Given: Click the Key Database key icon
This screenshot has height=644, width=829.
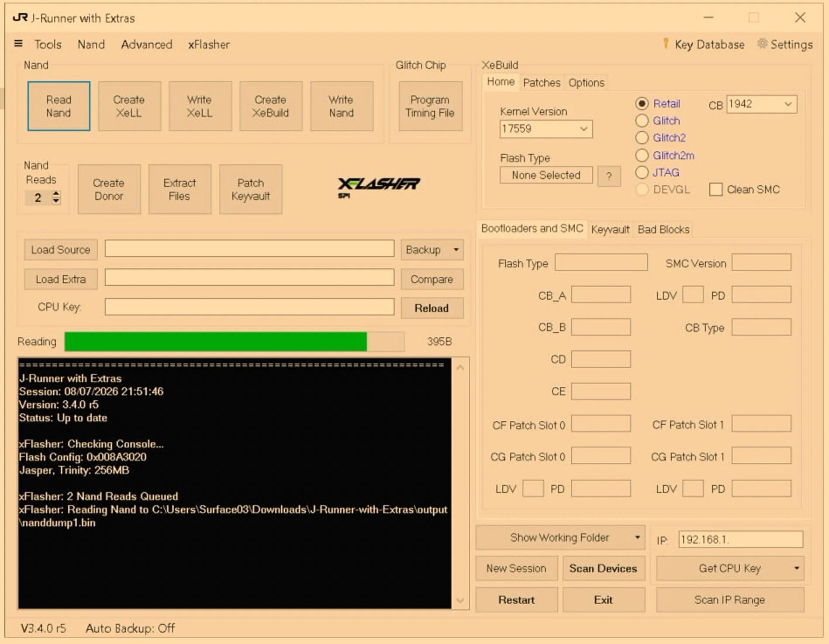Looking at the screenshot, I should pos(666,43).
